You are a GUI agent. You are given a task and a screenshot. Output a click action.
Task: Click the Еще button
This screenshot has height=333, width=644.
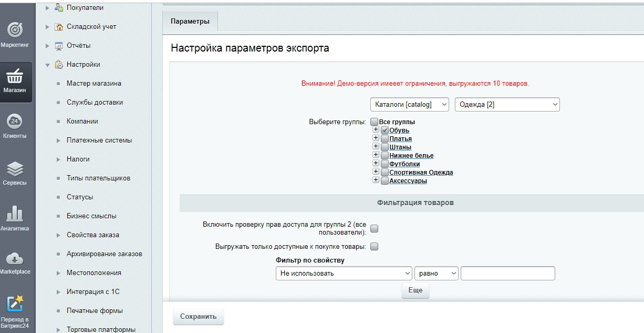(414, 290)
